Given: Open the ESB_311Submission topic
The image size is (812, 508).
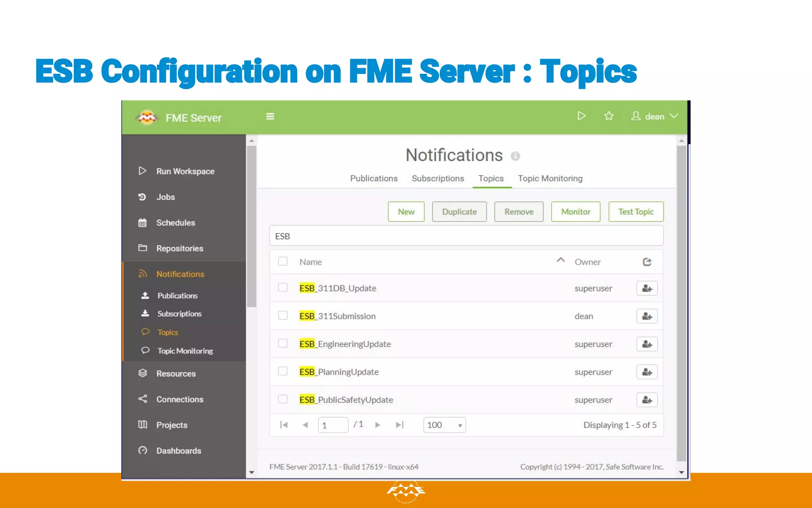Looking at the screenshot, I should (337, 316).
